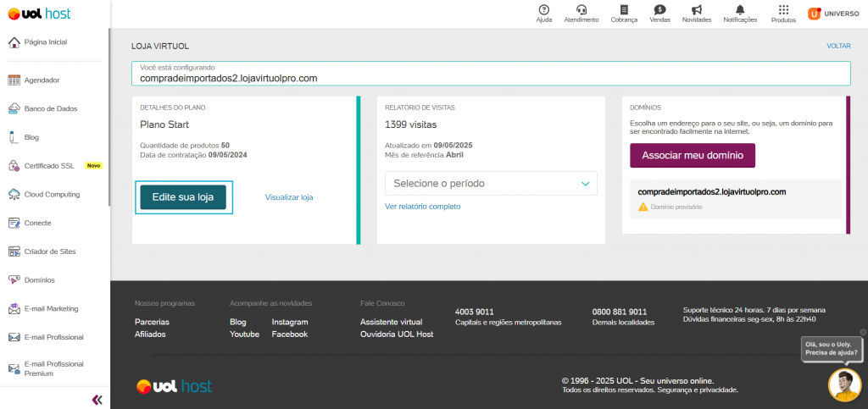Select Agendador in the sidebar menu

42,80
